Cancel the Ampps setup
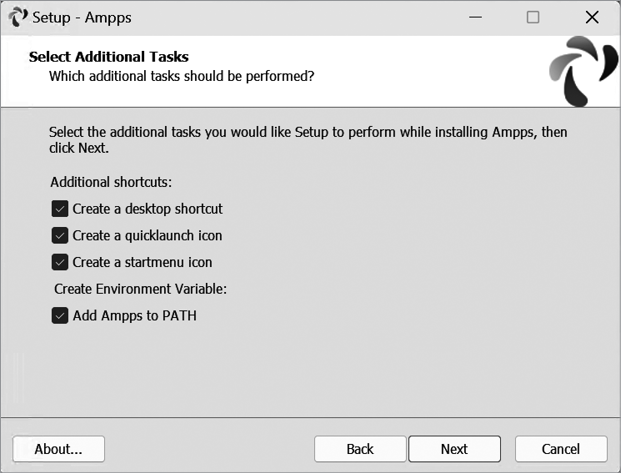621x473 pixels. coord(561,449)
